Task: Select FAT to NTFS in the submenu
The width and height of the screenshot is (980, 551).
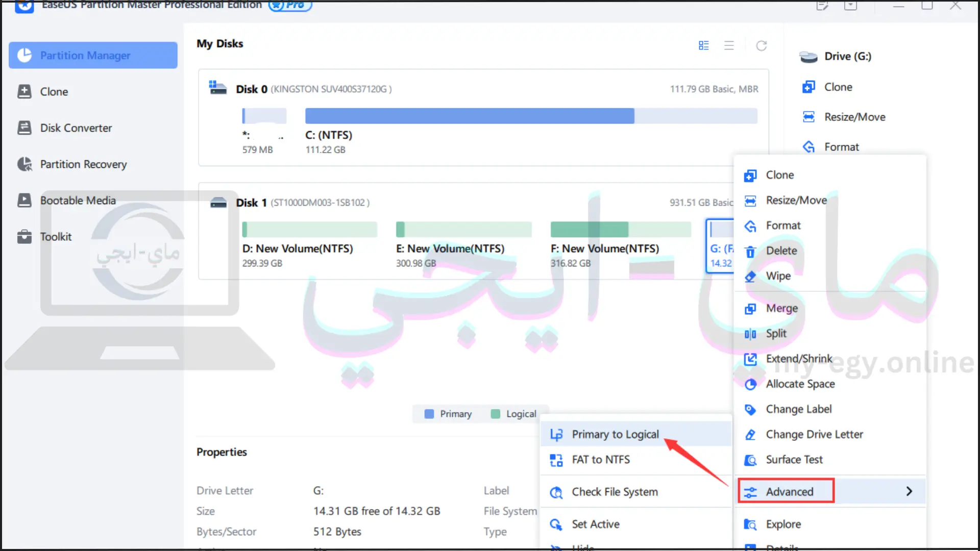Action: pyautogui.click(x=636, y=460)
